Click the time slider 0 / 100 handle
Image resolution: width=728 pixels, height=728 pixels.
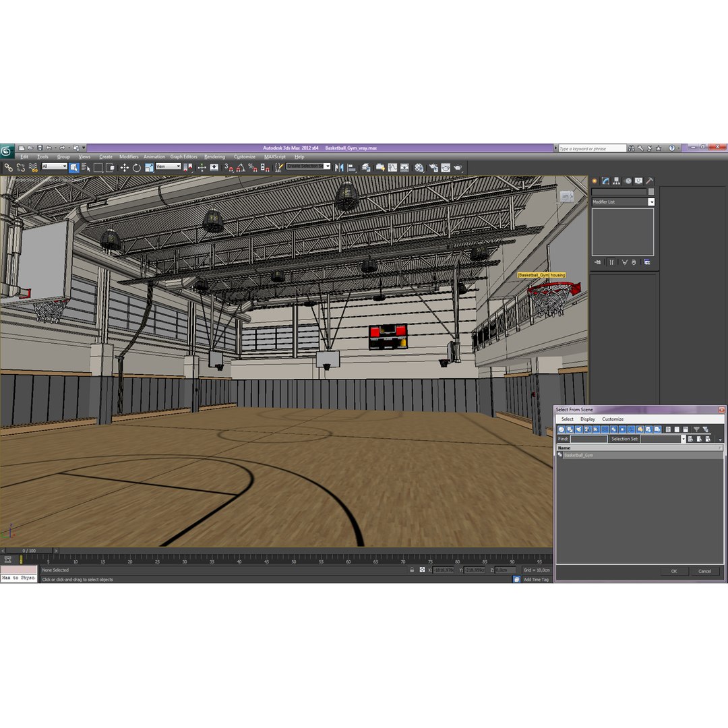29,551
